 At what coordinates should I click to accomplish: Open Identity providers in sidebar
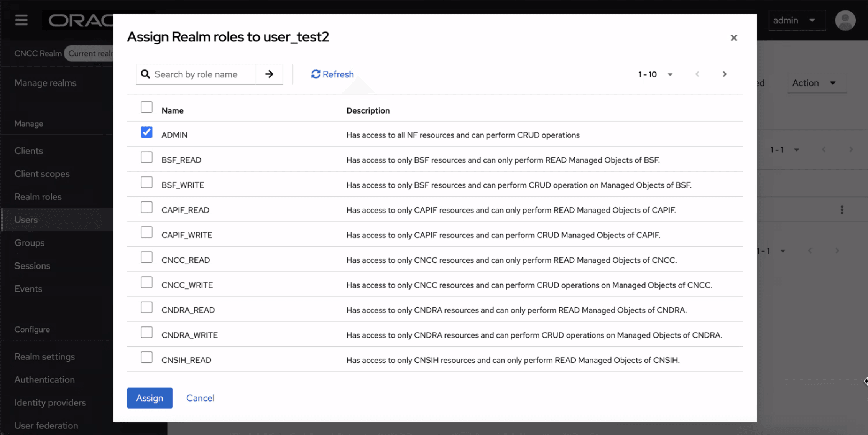[50, 403]
